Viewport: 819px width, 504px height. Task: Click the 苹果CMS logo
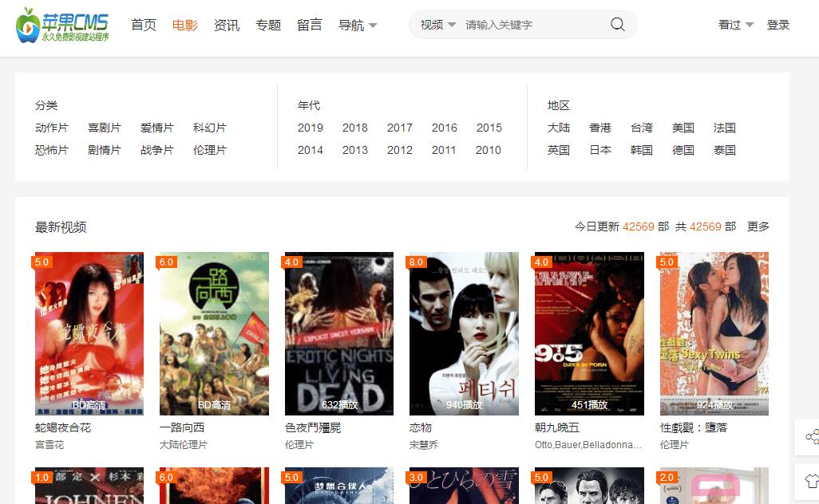(62, 26)
